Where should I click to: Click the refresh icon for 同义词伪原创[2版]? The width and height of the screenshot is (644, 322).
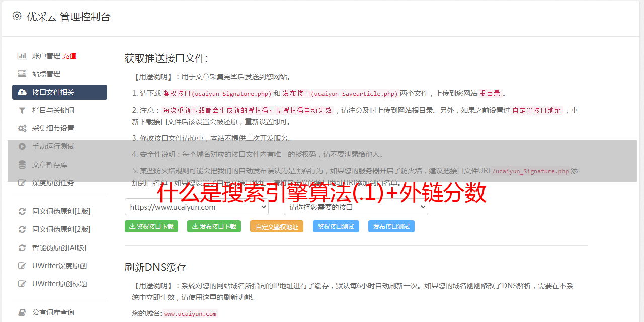(x=22, y=229)
